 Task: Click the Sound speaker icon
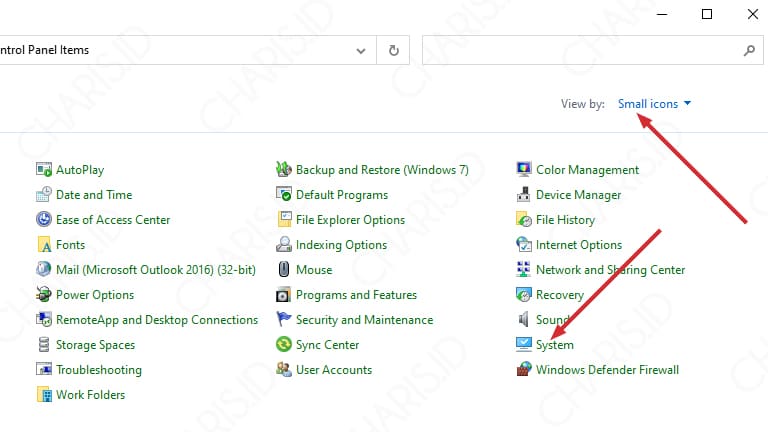524,320
